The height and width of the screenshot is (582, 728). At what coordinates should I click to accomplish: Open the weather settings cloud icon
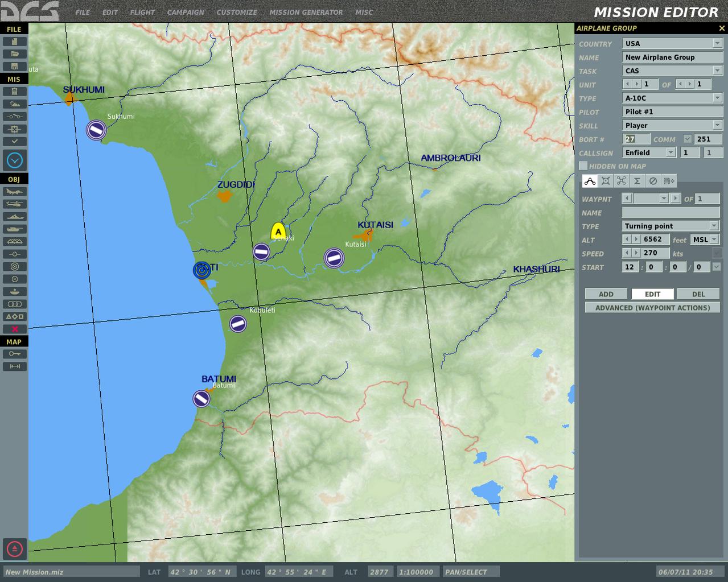click(x=14, y=104)
